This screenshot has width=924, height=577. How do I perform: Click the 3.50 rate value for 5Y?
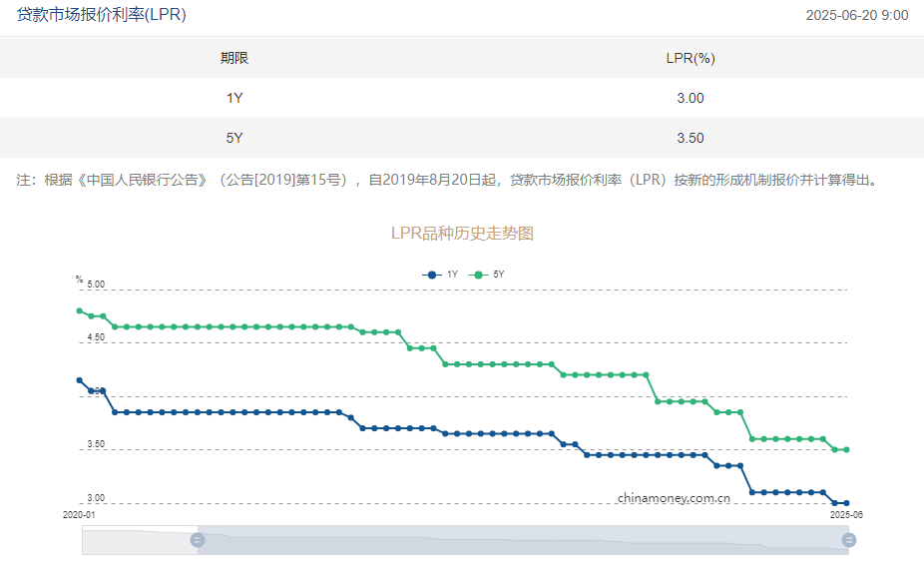[x=691, y=138]
